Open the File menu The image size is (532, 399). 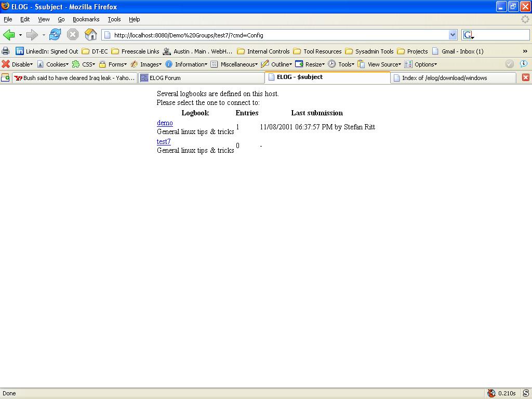[8, 19]
